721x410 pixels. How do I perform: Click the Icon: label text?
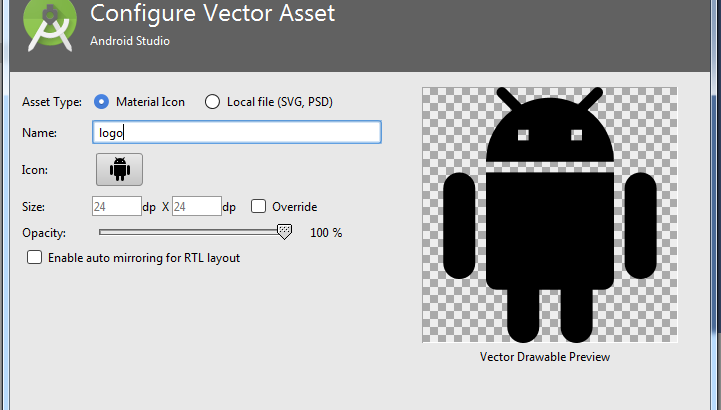(x=35, y=170)
